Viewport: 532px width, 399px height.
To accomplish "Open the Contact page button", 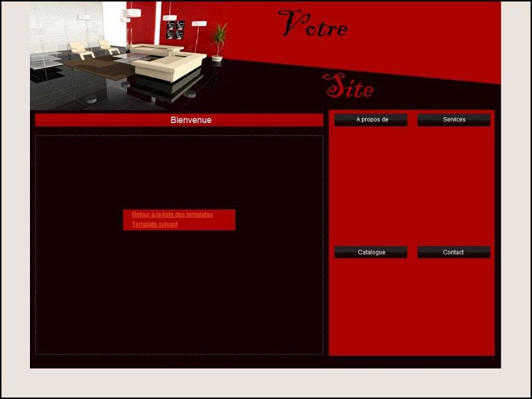I will pos(454,252).
